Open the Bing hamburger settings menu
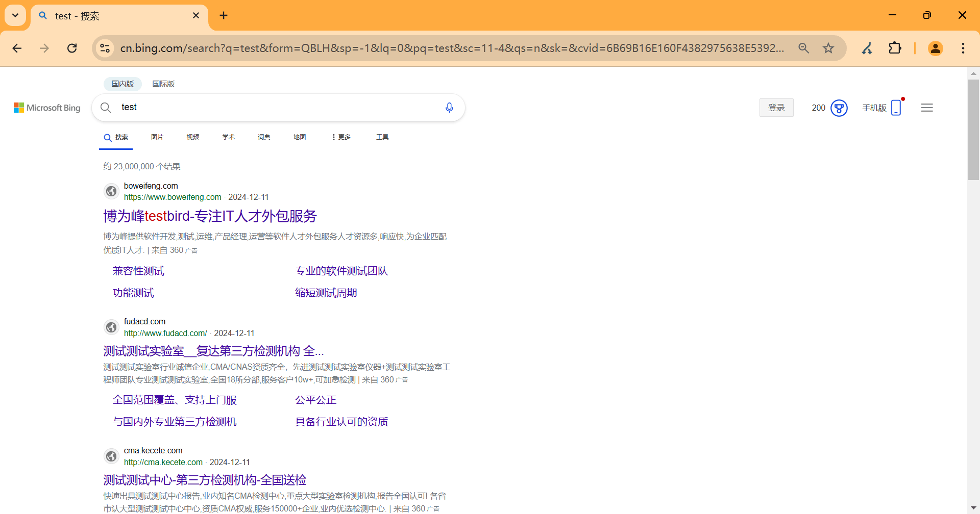Viewport: 980px width, 514px height. point(927,108)
